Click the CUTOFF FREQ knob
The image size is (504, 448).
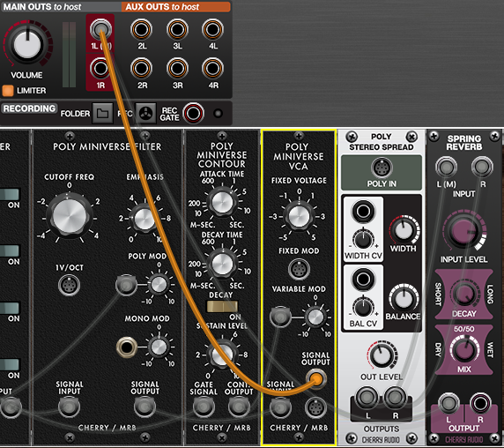click(69, 215)
